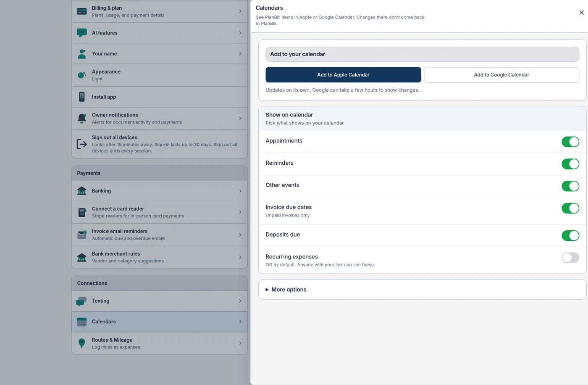The height and width of the screenshot is (385, 588).
Task: Click the Owner notifications bell icon
Action: [x=82, y=119]
